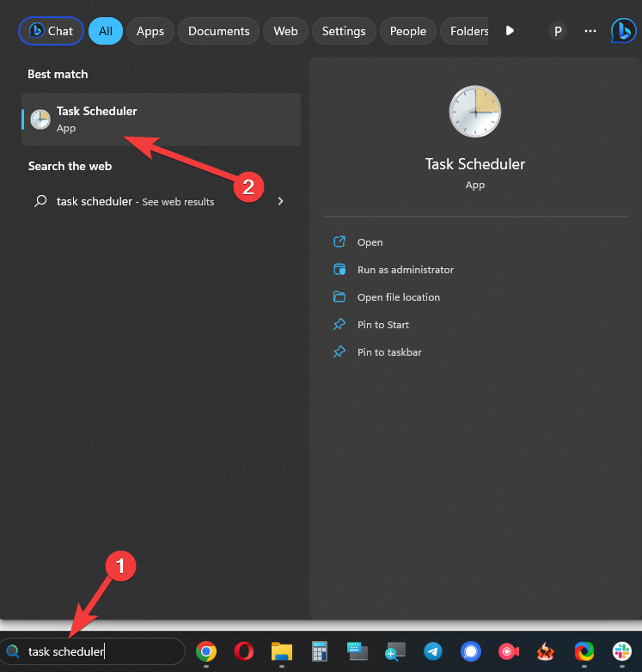Open Google Chrome from the taskbar
This screenshot has width=642, height=672.
click(205, 651)
